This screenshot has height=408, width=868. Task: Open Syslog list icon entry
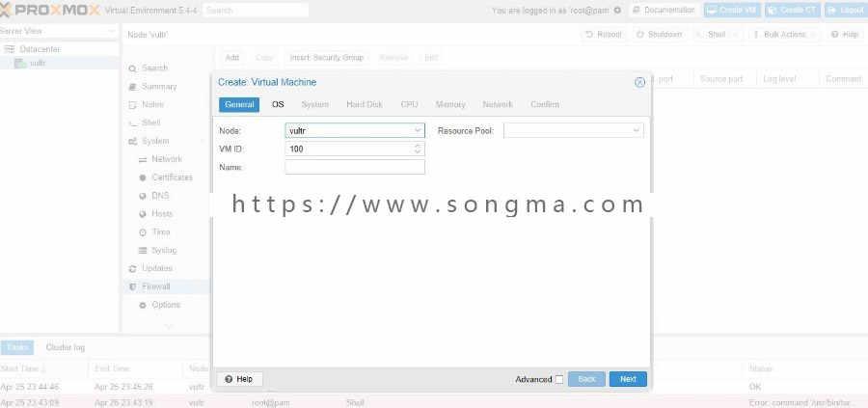(143, 250)
